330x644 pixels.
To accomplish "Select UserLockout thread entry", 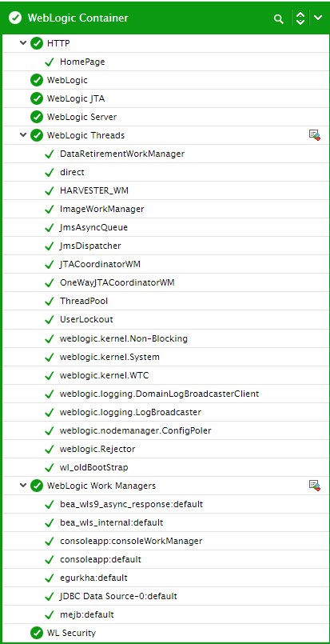I will (86, 319).
